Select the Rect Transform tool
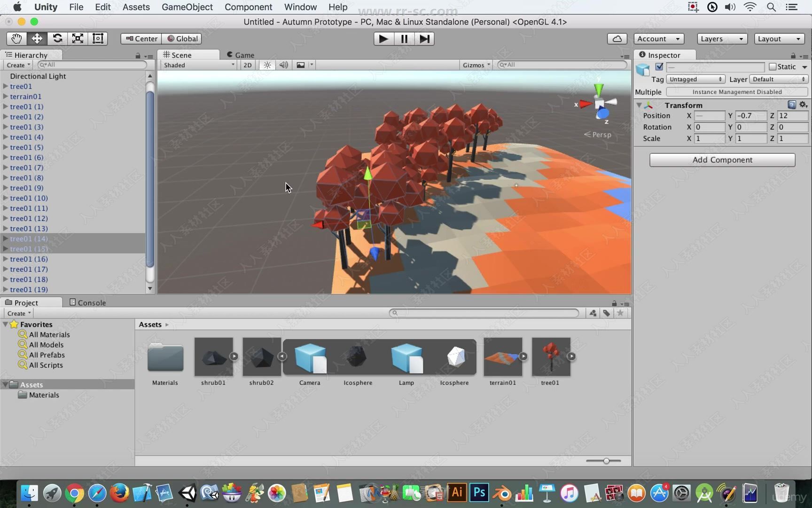Viewport: 812px width, 508px height. click(x=98, y=39)
